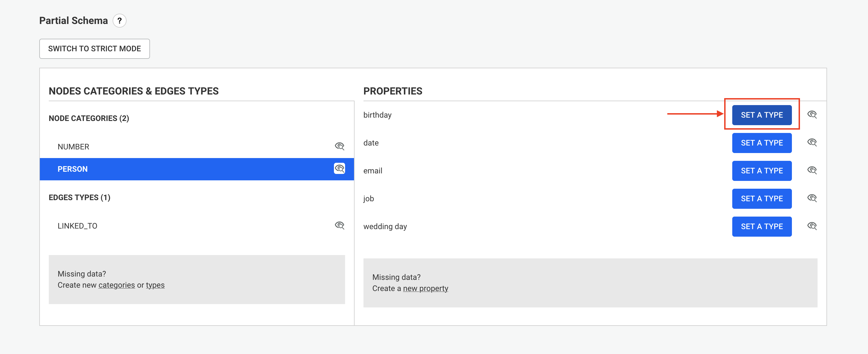Toggle visibility eye for job property
The height and width of the screenshot is (354, 868).
[x=812, y=198]
